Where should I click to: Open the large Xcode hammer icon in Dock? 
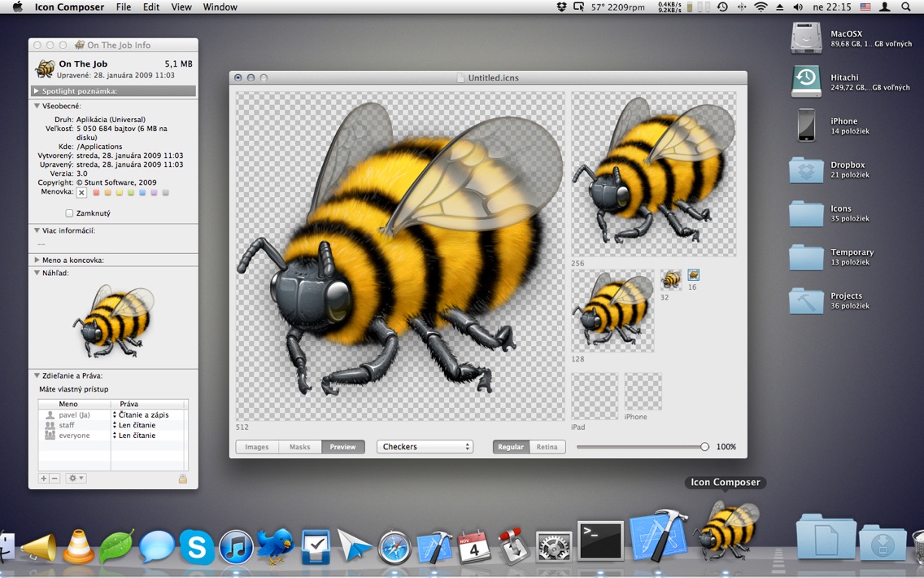658,536
